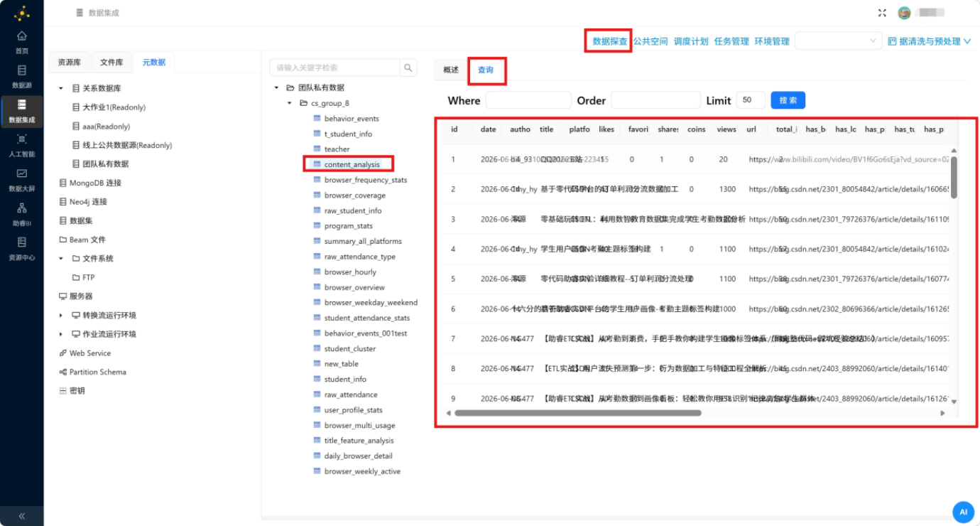Click the icon beside 服务器
980x526 pixels.
(63, 296)
